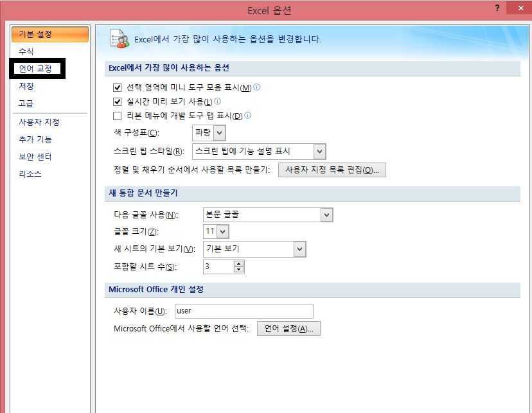
Task: Click the 사용자 지정 목록 편집 button
Action: pyautogui.click(x=332, y=170)
